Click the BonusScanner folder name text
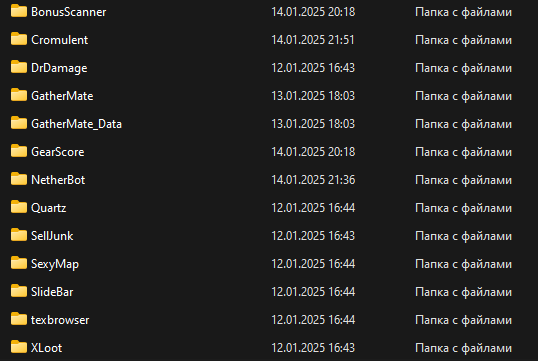 (69, 12)
